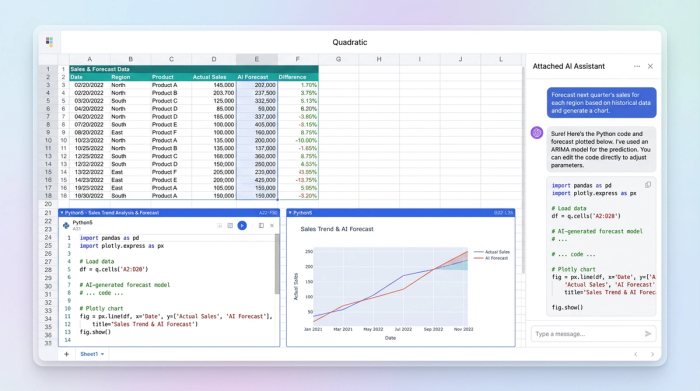Select row 20 header
Image resolution: width=700 pixels, height=391 pixels.
[x=48, y=204]
